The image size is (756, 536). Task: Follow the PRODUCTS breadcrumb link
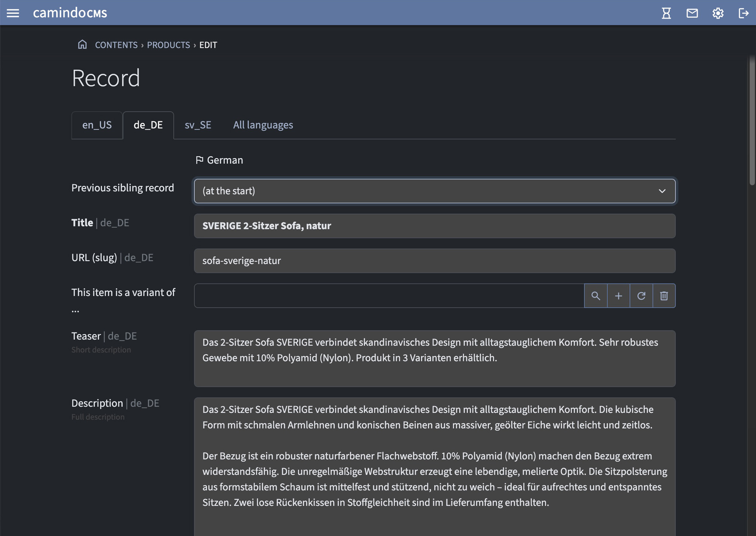pos(168,45)
